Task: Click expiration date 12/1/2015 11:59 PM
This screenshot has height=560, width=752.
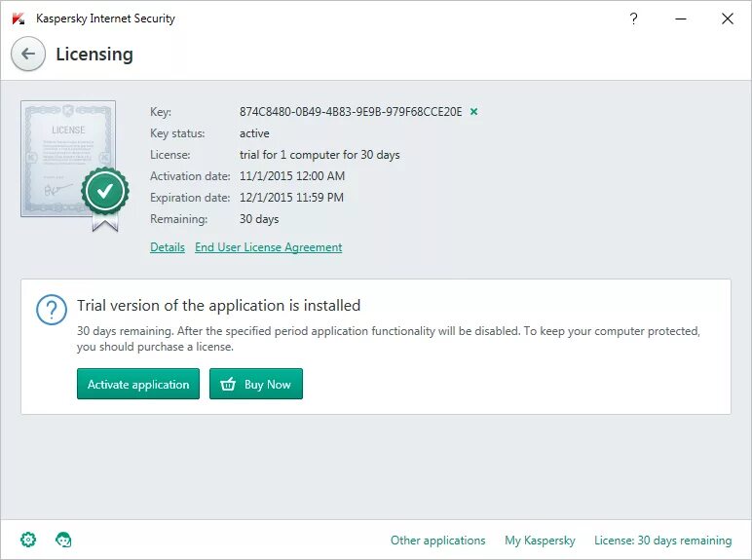Action: (x=291, y=198)
